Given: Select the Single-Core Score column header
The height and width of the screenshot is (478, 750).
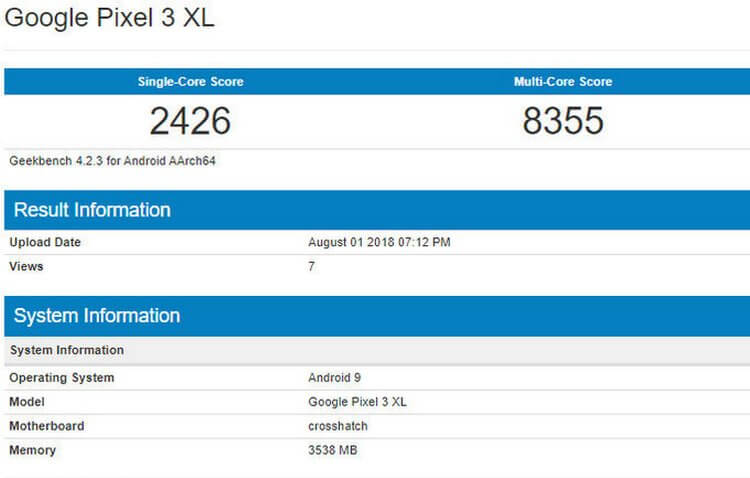Looking at the screenshot, I should click(190, 82).
